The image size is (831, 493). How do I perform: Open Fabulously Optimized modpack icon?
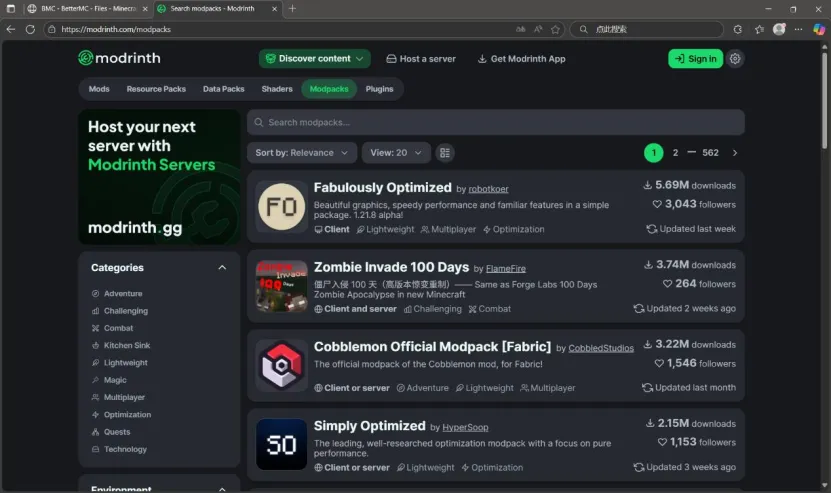pyautogui.click(x=281, y=206)
